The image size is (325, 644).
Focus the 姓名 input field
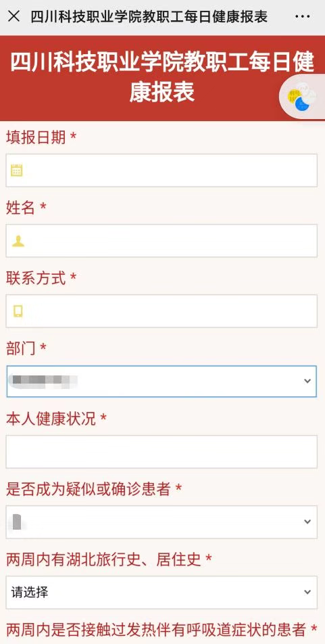pos(161,241)
